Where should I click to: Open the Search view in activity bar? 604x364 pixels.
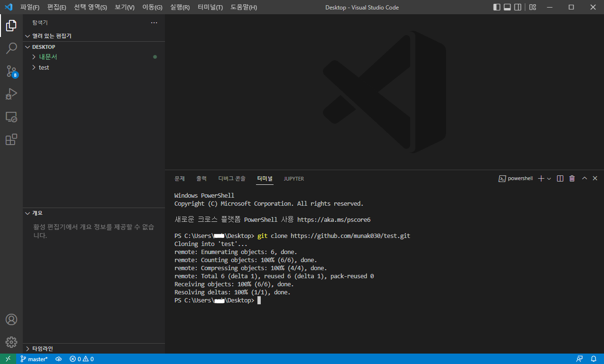11,48
